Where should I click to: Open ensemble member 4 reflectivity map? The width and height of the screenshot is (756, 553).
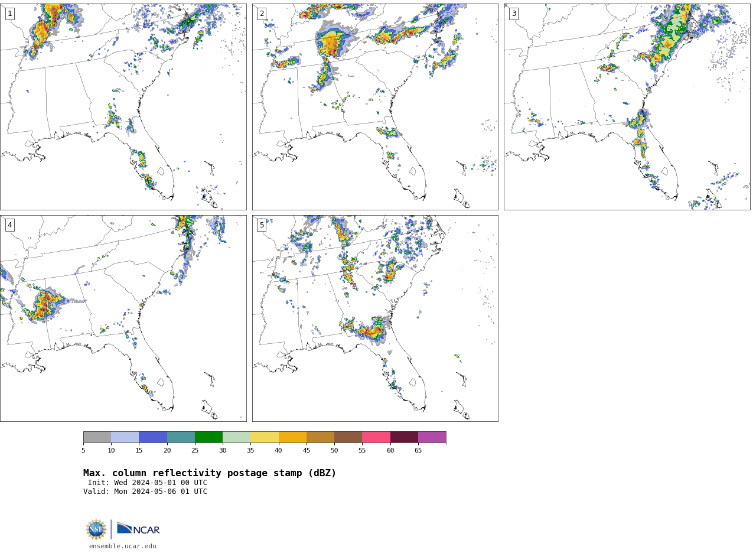click(x=123, y=318)
